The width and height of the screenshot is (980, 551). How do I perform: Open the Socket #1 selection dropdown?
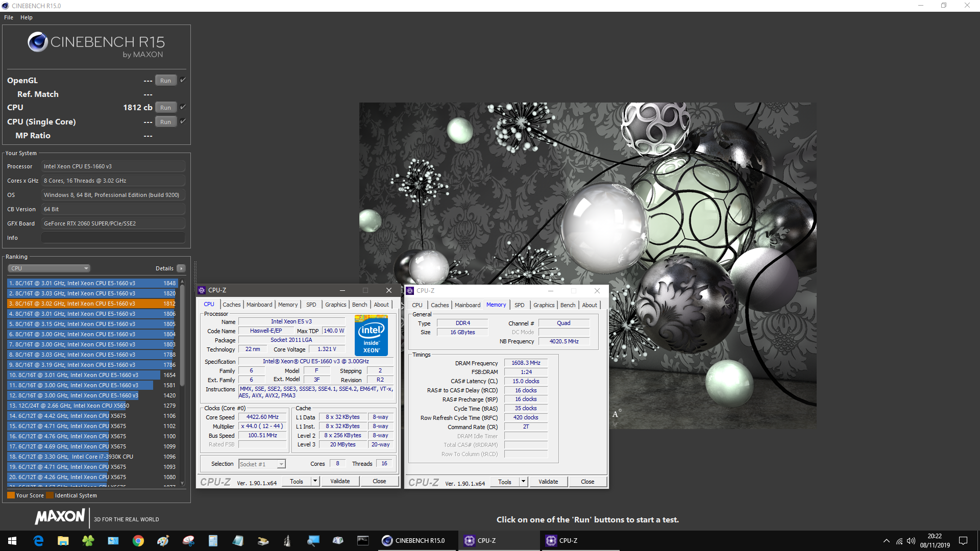(262, 464)
